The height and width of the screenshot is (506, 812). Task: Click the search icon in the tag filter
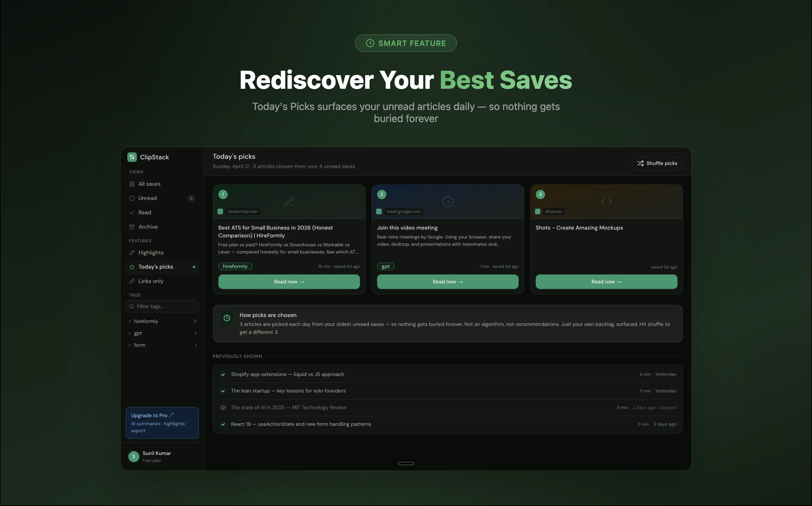pos(132,306)
